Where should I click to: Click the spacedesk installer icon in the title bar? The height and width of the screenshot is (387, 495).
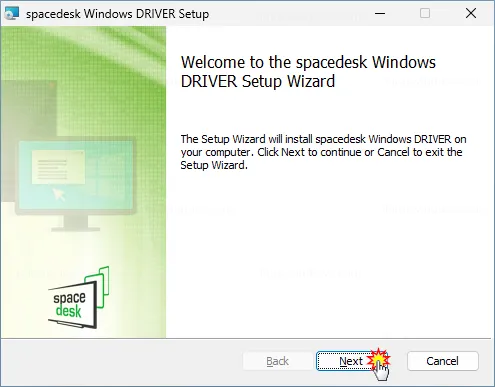click(12, 14)
